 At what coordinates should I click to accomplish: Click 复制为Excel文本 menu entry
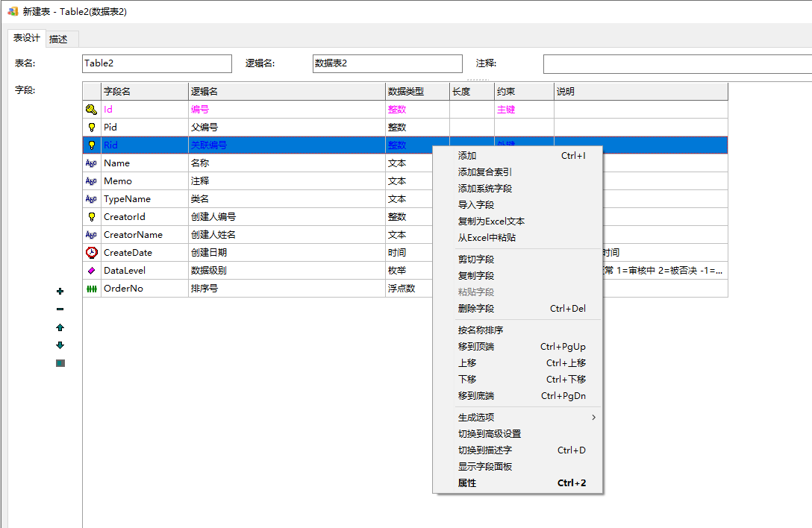click(x=491, y=221)
